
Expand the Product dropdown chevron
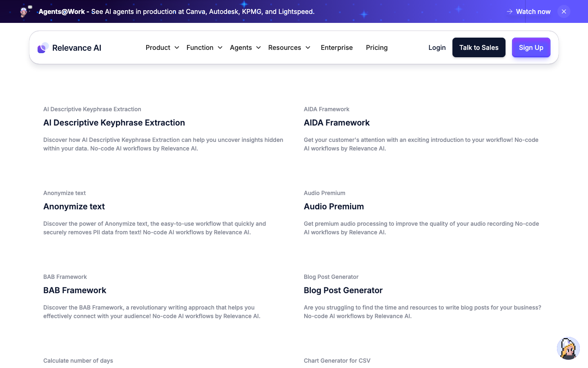point(177,47)
